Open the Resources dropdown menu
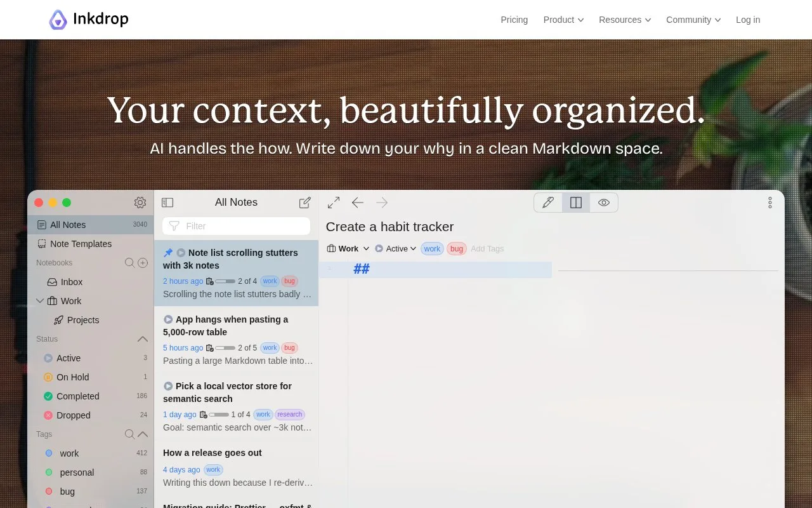The height and width of the screenshot is (508, 812). (x=625, y=20)
